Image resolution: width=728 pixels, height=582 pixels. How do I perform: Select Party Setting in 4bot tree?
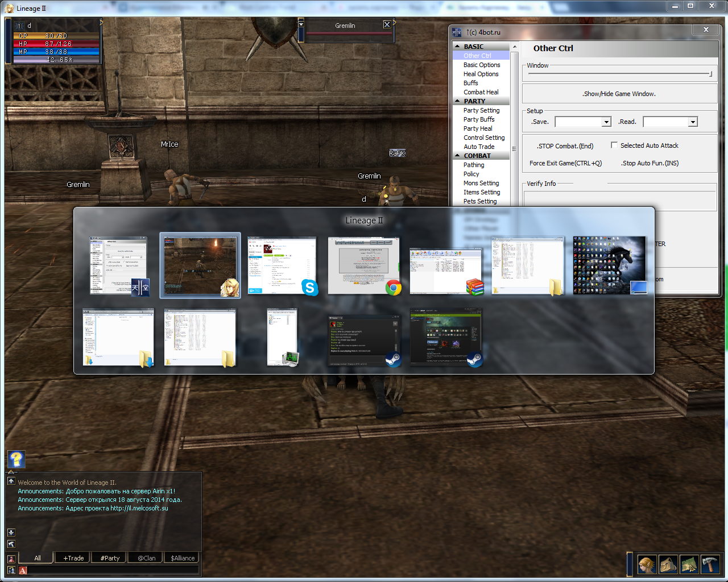[x=481, y=110]
